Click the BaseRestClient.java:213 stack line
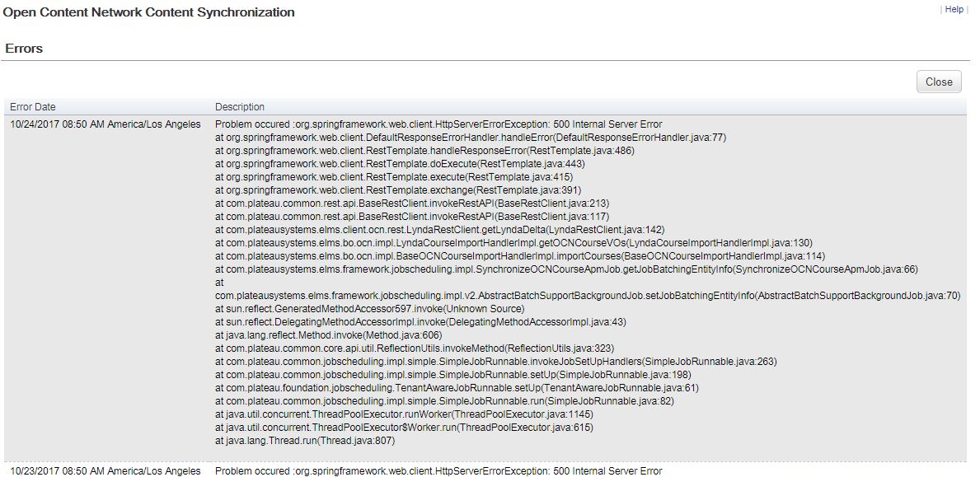The height and width of the screenshot is (477, 980). pos(412,203)
